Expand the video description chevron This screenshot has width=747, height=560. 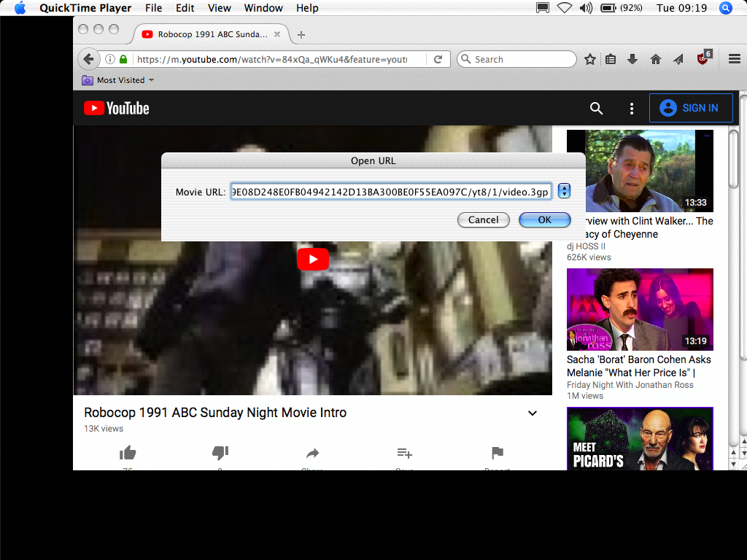533,413
